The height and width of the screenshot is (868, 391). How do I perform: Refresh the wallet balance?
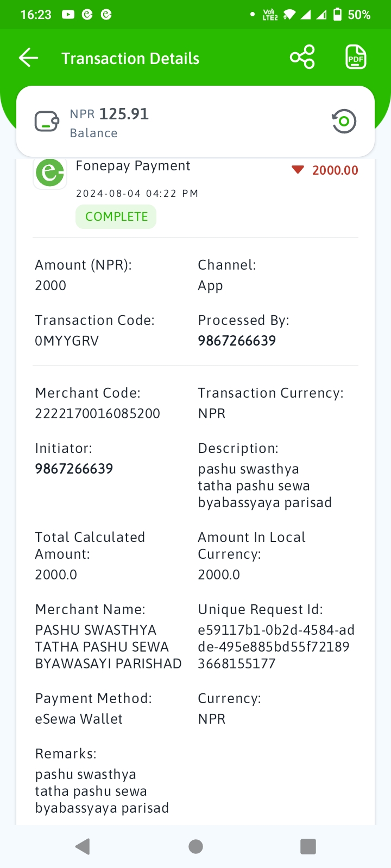344,121
